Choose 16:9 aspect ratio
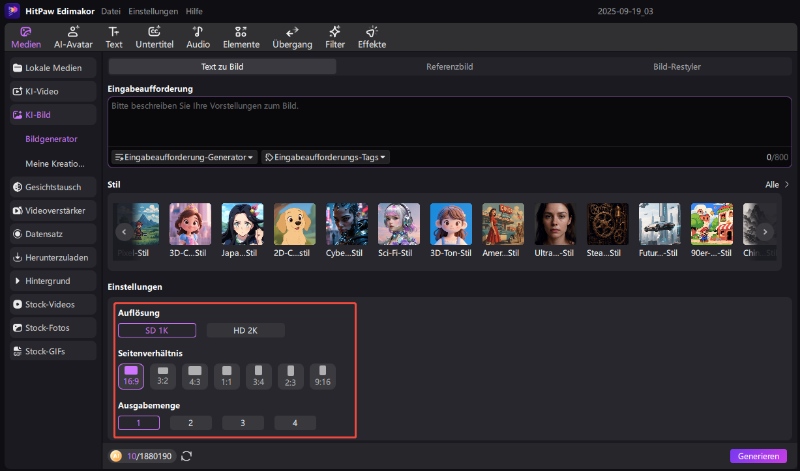 click(131, 376)
